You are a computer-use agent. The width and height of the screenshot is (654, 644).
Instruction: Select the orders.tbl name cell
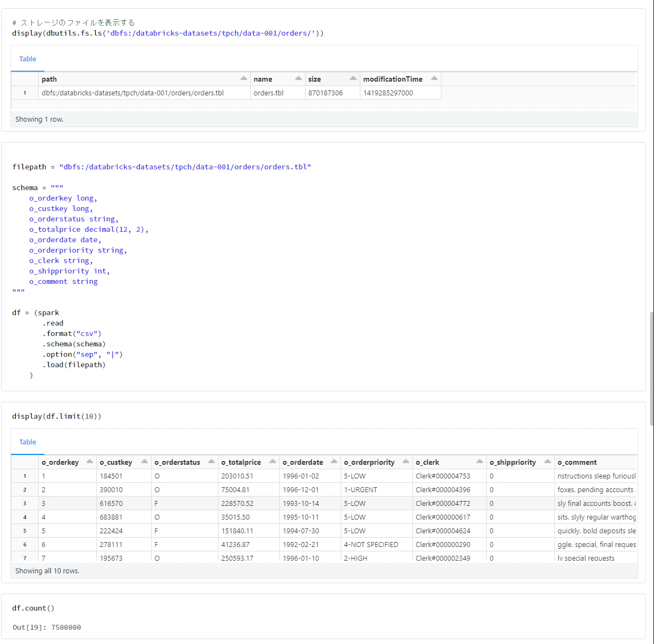(x=278, y=93)
